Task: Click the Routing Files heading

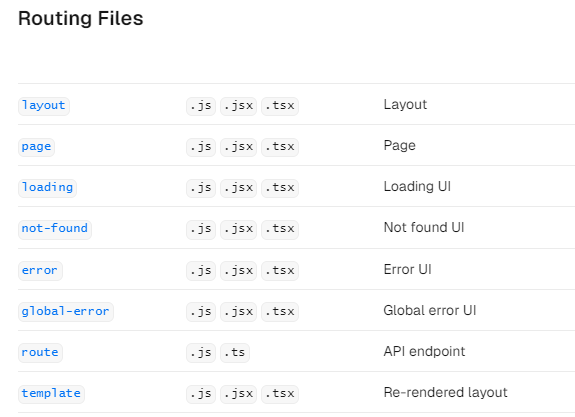Action: click(x=81, y=18)
